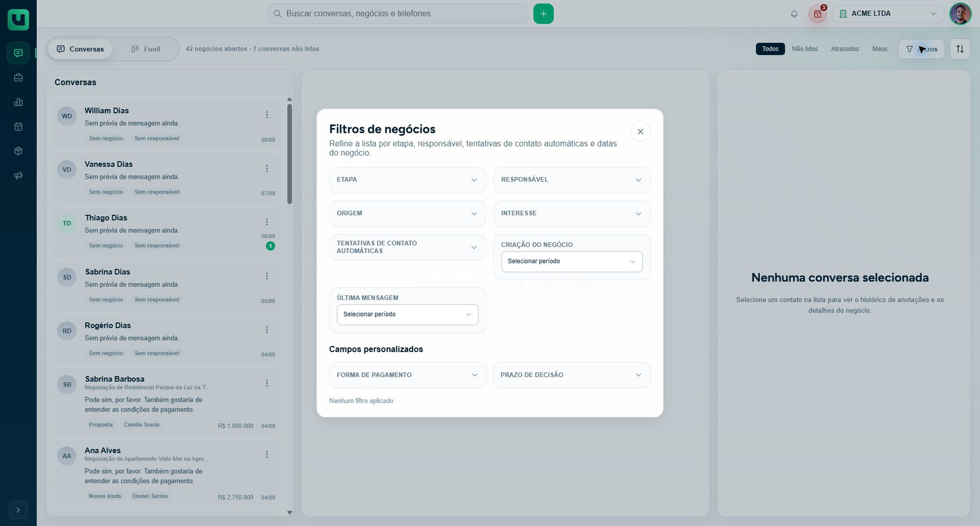Select the Não lidos filter tab
Image resolution: width=980 pixels, height=526 pixels.
click(x=805, y=49)
